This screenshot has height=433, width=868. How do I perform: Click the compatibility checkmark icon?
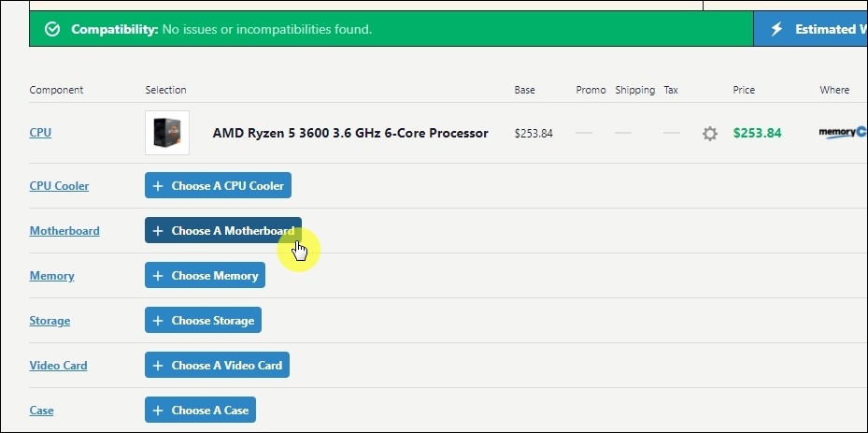point(52,29)
